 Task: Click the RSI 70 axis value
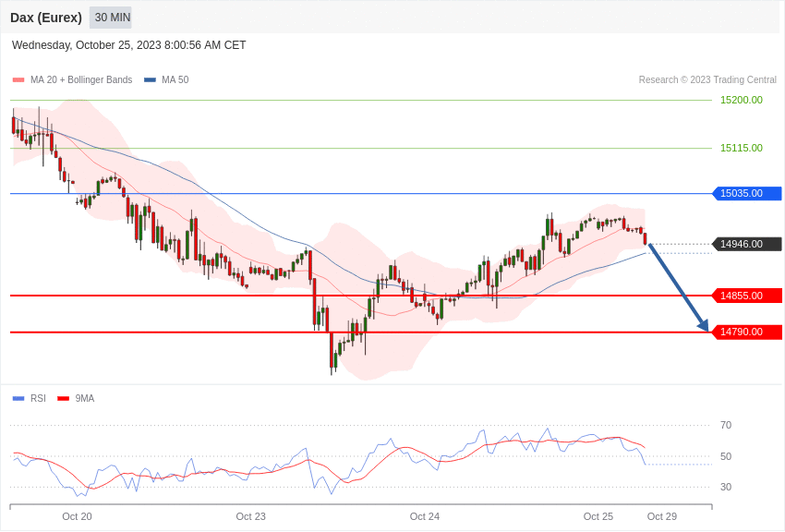pos(726,426)
